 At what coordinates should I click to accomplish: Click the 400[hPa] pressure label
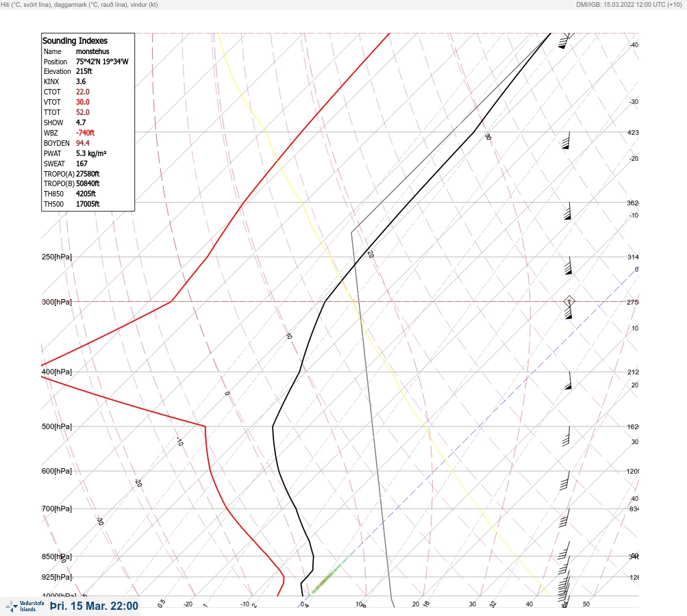click(57, 372)
